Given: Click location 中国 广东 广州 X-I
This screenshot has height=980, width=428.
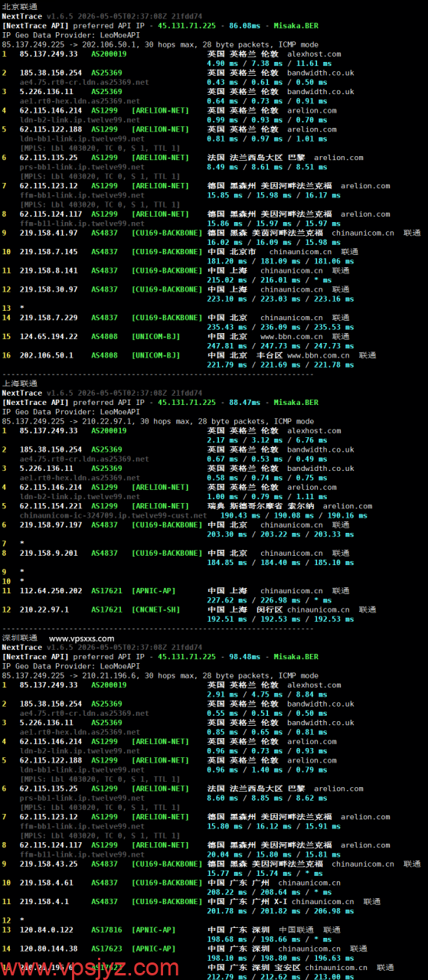Looking at the screenshot, I should [x=246, y=901].
